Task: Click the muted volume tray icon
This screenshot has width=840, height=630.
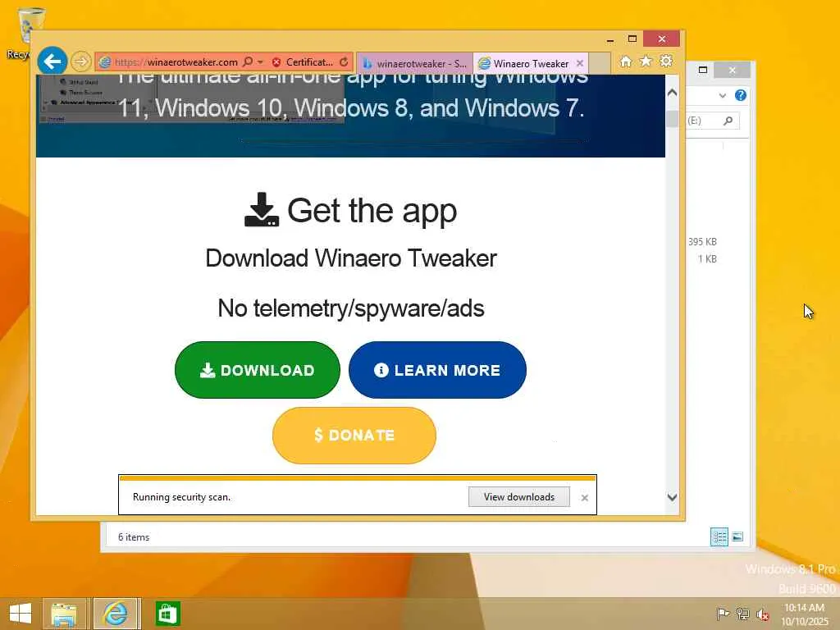Action: pos(762,614)
